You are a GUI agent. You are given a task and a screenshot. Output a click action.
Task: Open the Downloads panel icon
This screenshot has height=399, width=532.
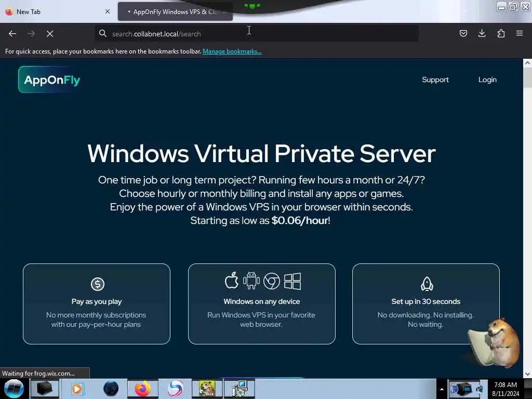(482, 33)
